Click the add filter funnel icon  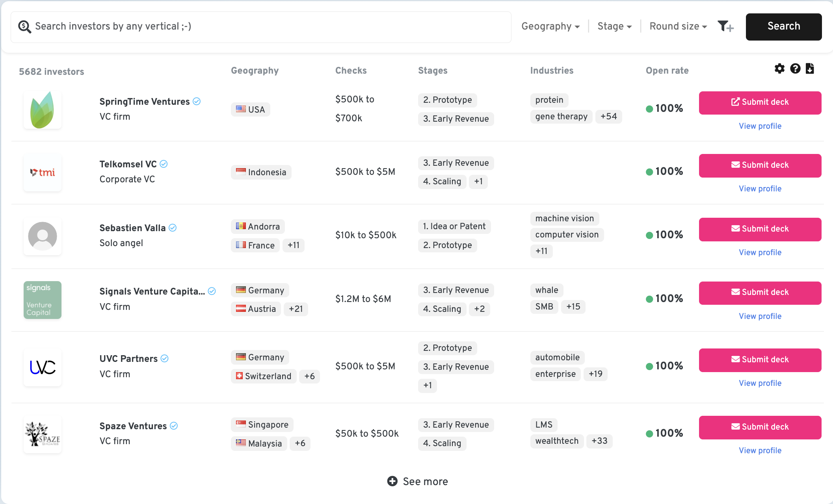[725, 26]
